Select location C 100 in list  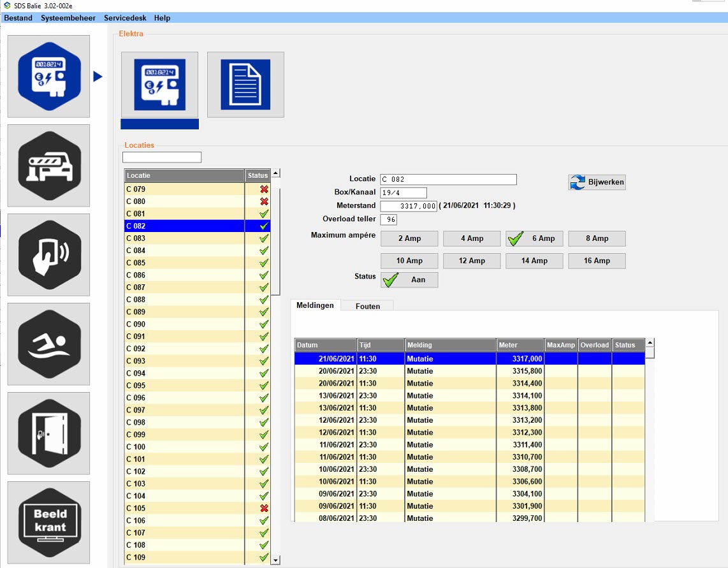click(198, 447)
